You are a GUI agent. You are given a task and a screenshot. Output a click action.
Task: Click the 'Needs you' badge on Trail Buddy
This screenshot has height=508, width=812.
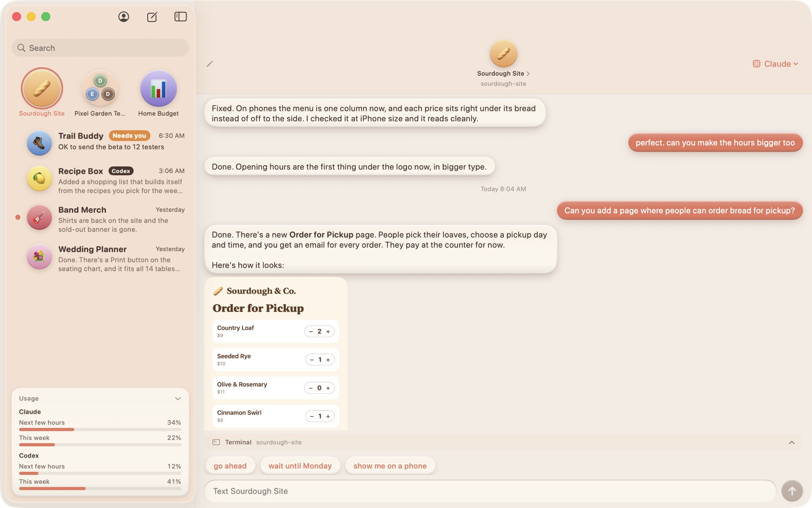(129, 136)
